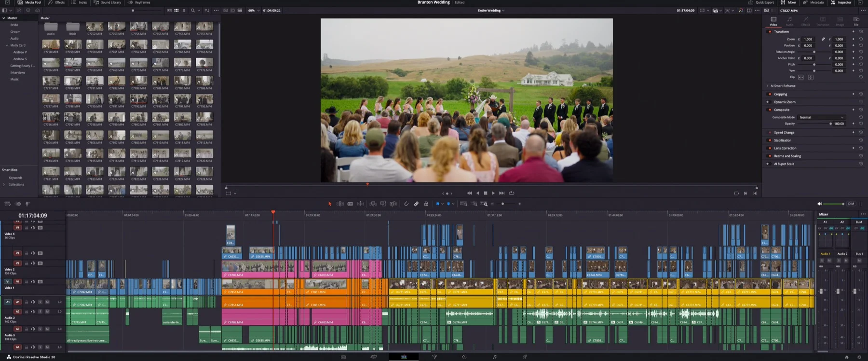Toggle the Retime and Scaling switch
868x361 pixels.
point(770,156)
